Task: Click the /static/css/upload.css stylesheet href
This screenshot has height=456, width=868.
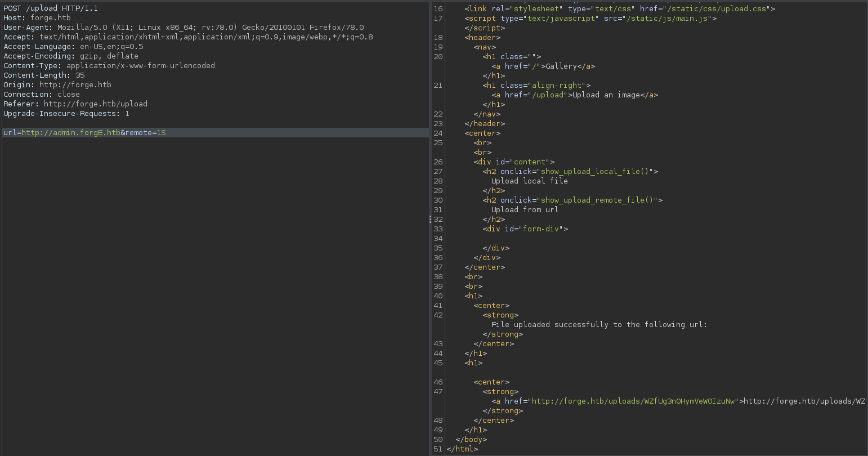Action: click(718, 9)
